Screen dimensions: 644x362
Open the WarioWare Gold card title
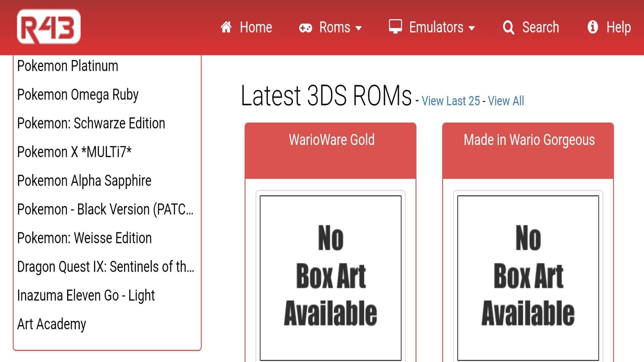coord(331,140)
